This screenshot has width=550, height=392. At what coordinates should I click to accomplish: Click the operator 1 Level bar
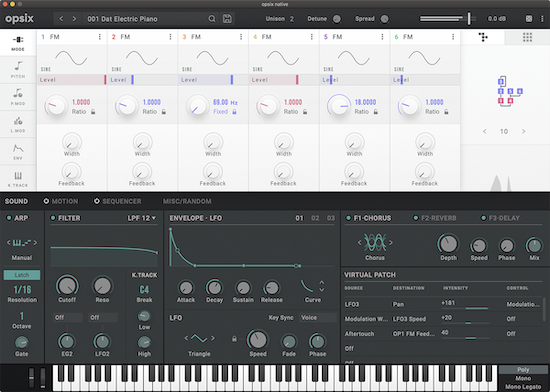click(72, 80)
